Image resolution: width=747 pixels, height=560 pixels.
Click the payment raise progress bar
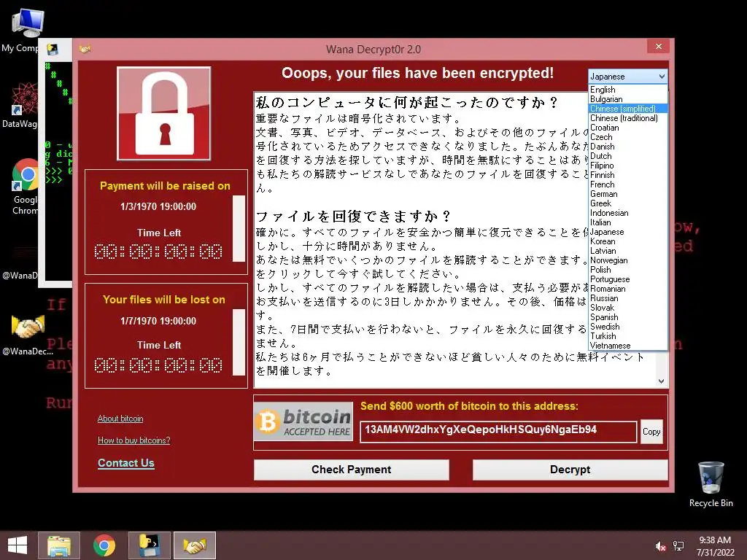point(239,228)
